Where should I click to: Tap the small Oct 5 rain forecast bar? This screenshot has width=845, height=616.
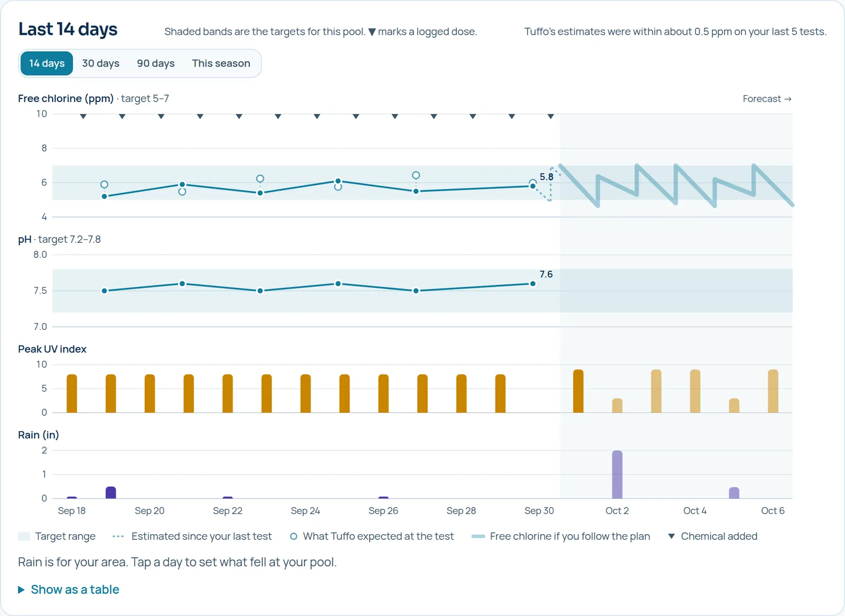[x=734, y=493]
